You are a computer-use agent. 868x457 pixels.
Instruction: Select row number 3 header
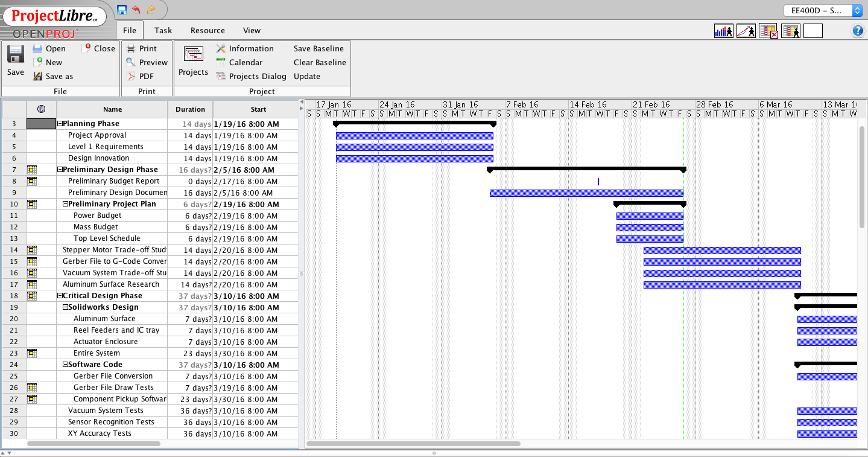coord(14,124)
